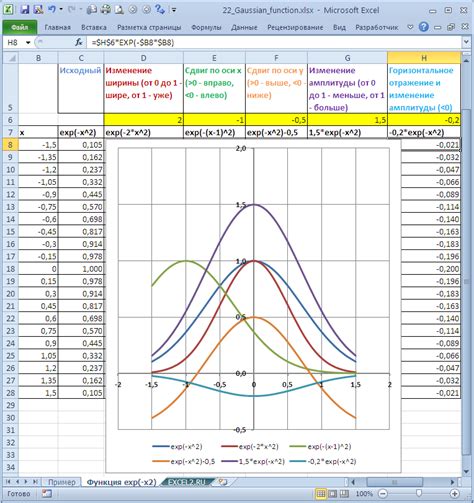Click the Undo arrow icon

click(x=52, y=9)
